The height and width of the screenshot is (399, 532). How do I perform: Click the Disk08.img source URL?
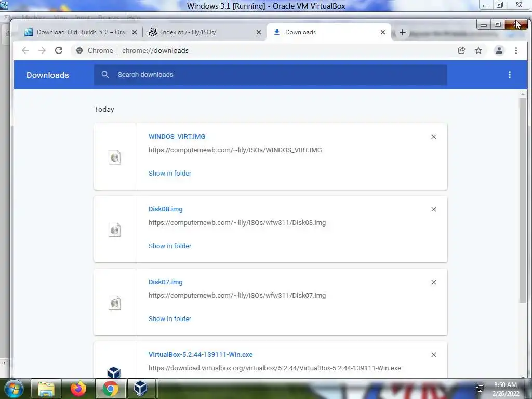point(237,222)
